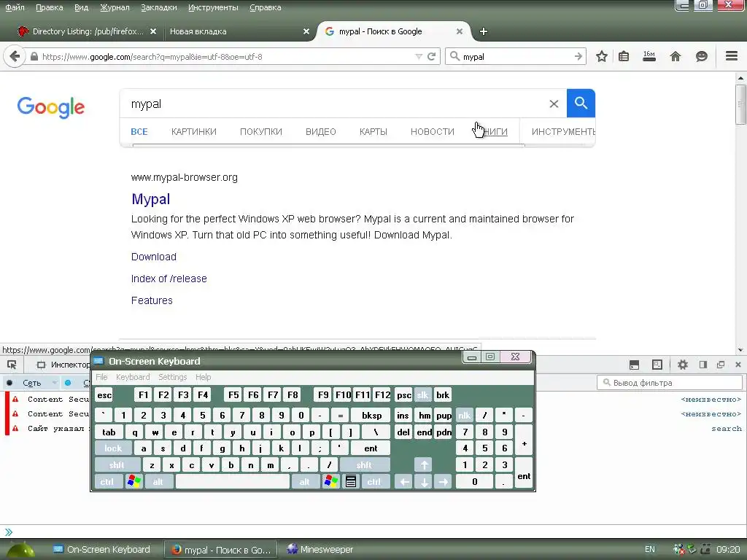Screen dimensions: 747x560
Task: Open the Features sitelink
Action: pyautogui.click(x=152, y=300)
